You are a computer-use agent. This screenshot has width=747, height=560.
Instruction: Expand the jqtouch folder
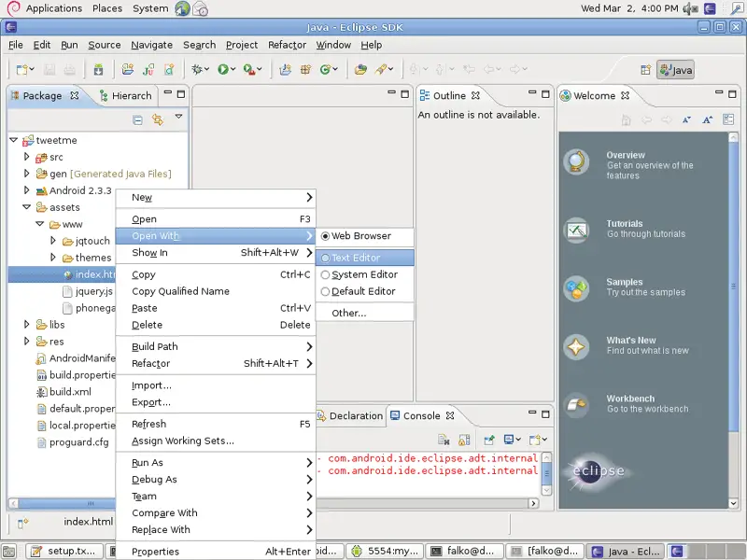click(x=53, y=241)
